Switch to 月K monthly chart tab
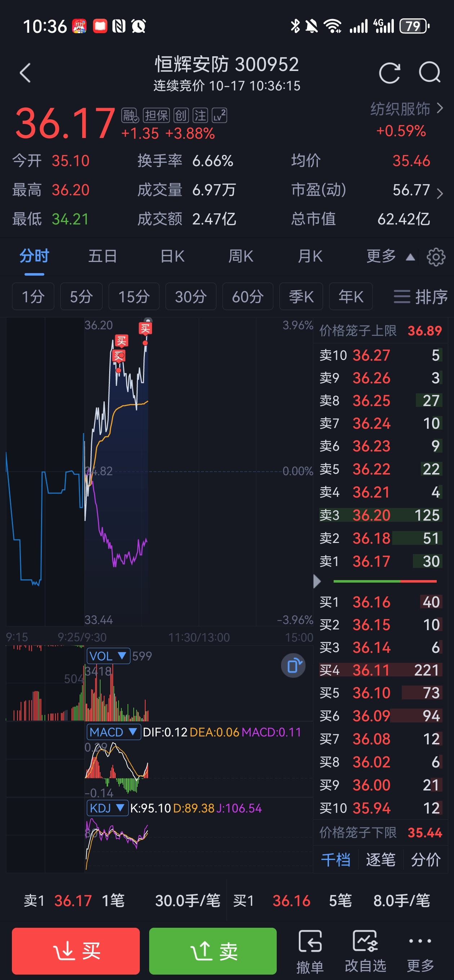The width and height of the screenshot is (454, 980). 310,256
